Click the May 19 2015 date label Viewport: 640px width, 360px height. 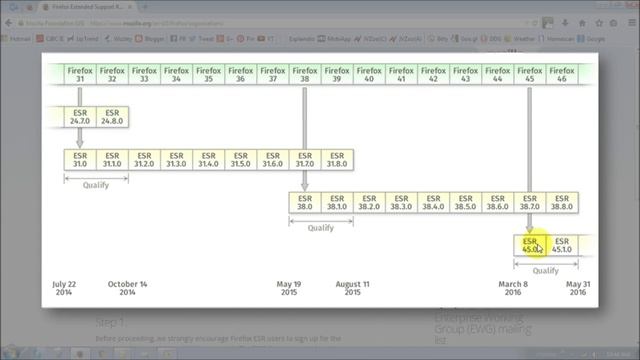[x=289, y=288]
